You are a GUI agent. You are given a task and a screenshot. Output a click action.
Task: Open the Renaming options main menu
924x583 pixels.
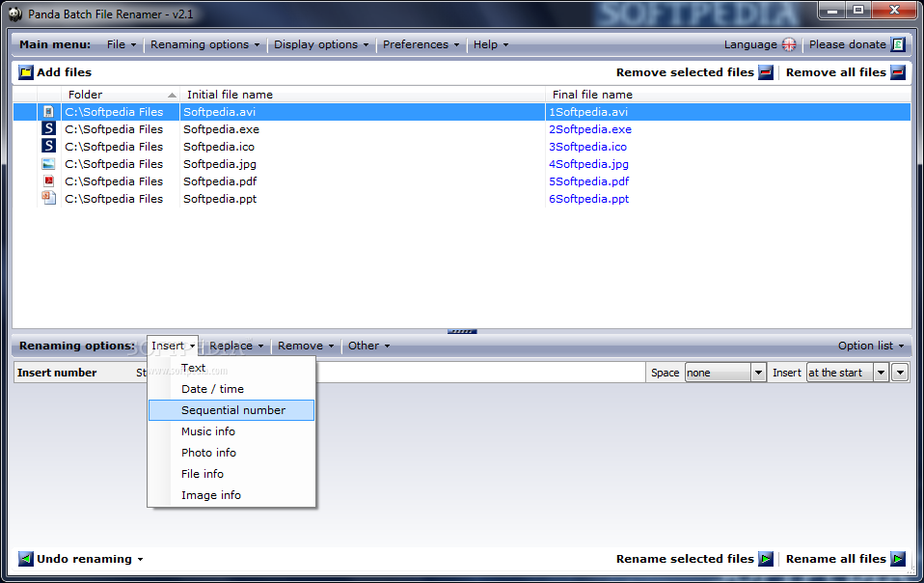point(205,44)
